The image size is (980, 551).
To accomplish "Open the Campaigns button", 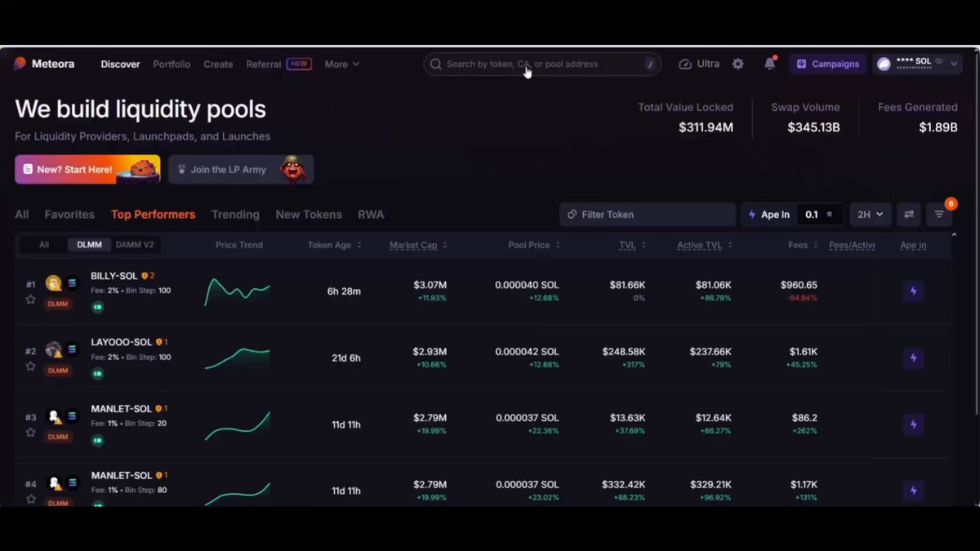I will tap(827, 64).
